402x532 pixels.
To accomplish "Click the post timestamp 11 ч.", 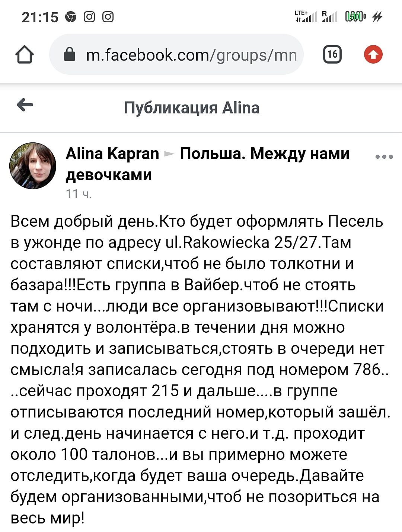I will (79, 194).
